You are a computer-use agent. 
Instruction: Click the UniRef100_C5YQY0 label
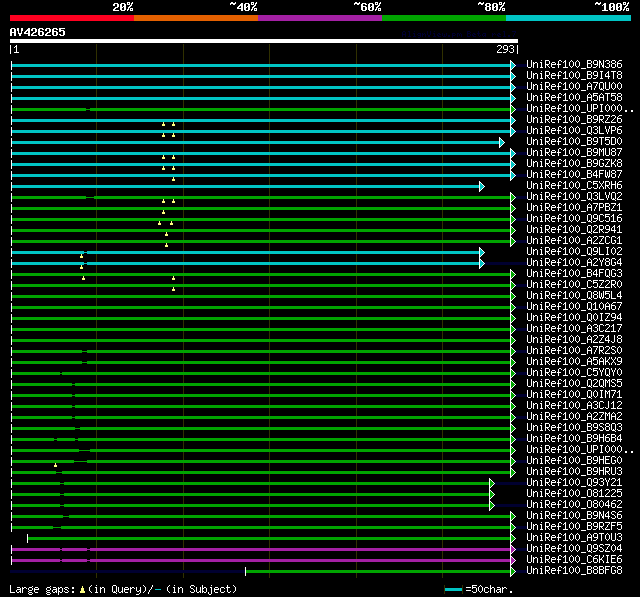[x=574, y=373]
